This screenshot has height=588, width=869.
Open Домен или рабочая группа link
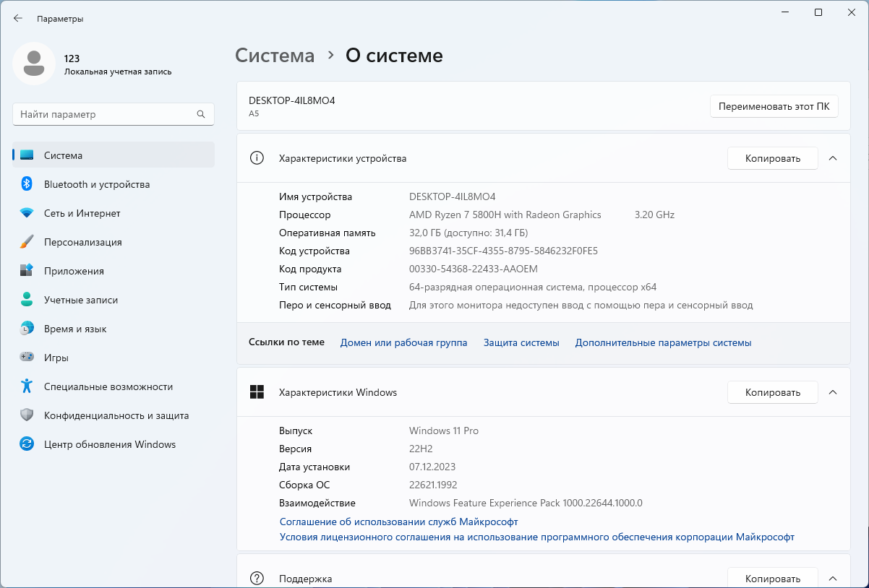(403, 342)
